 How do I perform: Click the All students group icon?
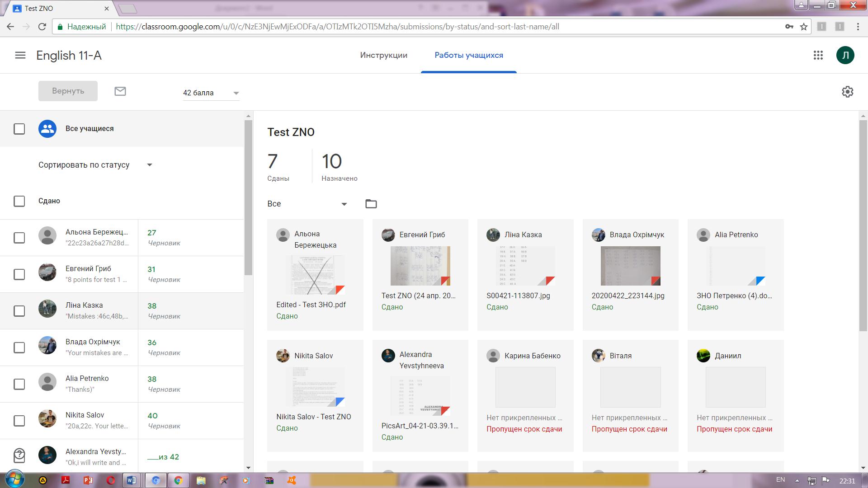click(x=47, y=129)
